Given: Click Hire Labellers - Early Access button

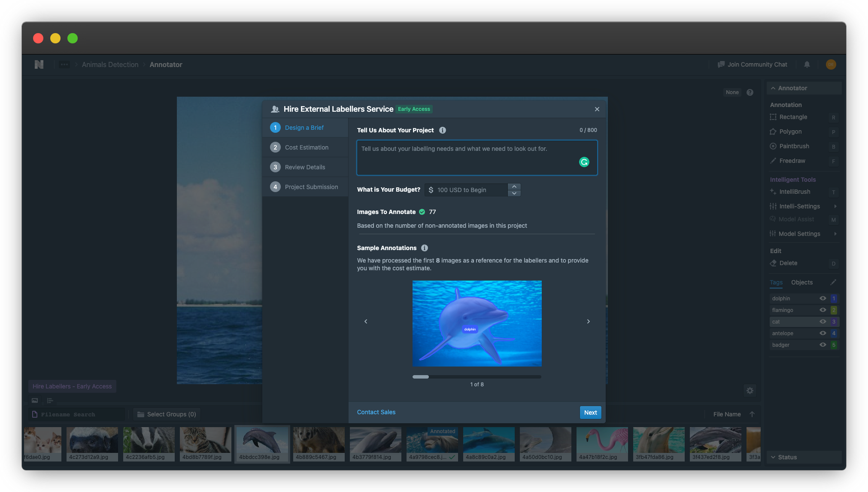Looking at the screenshot, I should pyautogui.click(x=72, y=386).
